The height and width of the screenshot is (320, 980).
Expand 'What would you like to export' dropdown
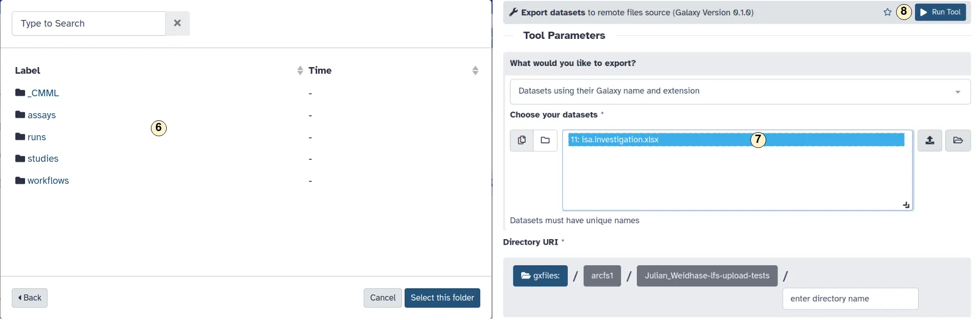(x=740, y=92)
